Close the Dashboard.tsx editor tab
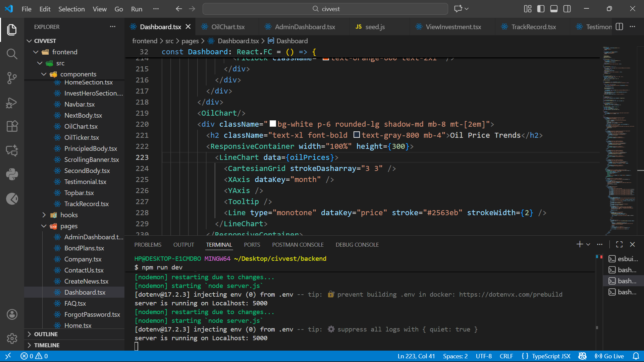 (x=188, y=27)
